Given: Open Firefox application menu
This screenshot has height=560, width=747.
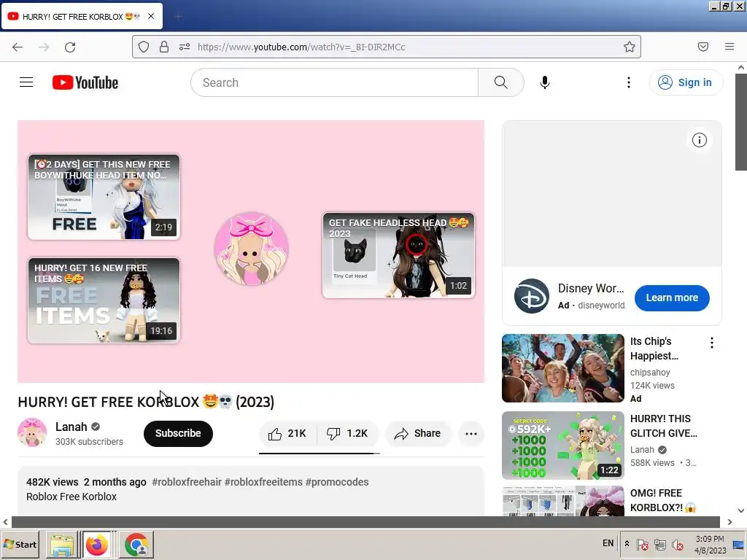Looking at the screenshot, I should (x=729, y=47).
